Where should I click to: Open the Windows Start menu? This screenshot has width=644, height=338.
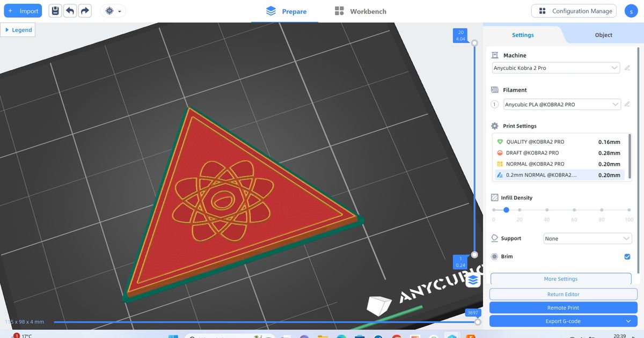tap(173, 335)
